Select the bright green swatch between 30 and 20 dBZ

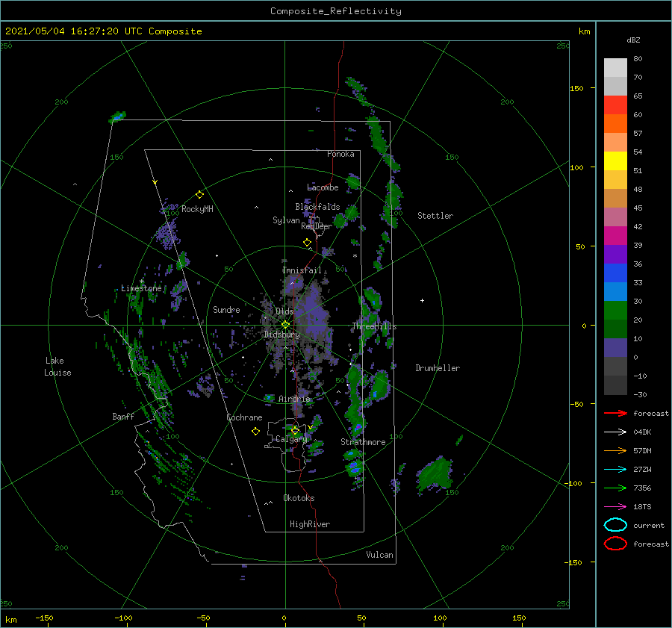[x=615, y=311]
